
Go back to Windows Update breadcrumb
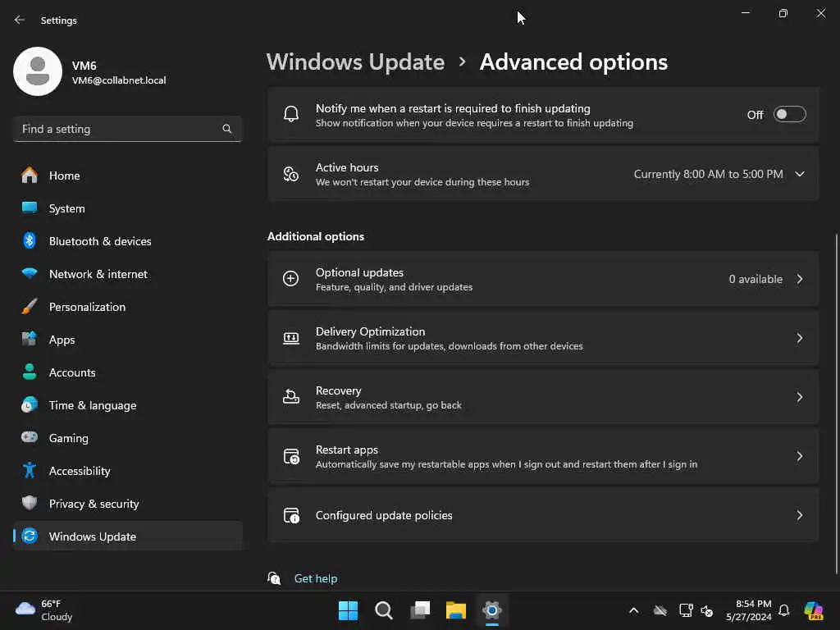click(x=356, y=62)
